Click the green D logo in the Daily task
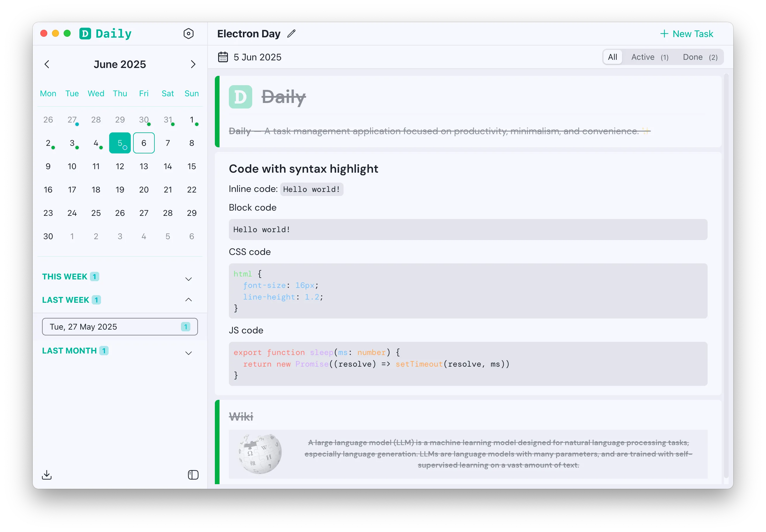The width and height of the screenshot is (766, 532). pos(240,97)
